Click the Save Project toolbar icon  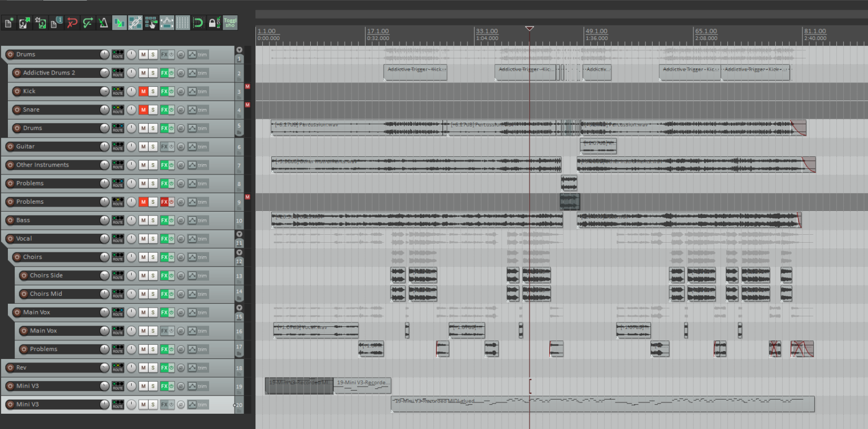(x=40, y=23)
